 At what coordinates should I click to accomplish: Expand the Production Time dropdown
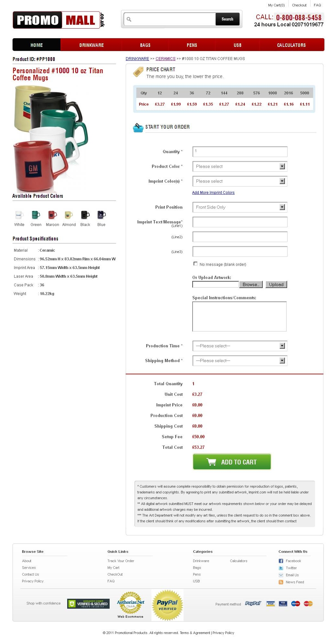coord(240,346)
